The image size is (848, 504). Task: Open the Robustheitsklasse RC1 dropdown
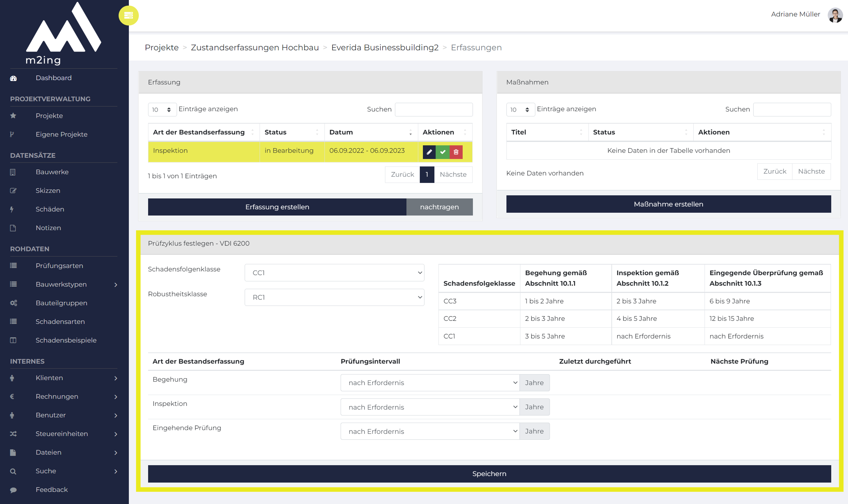point(334,297)
